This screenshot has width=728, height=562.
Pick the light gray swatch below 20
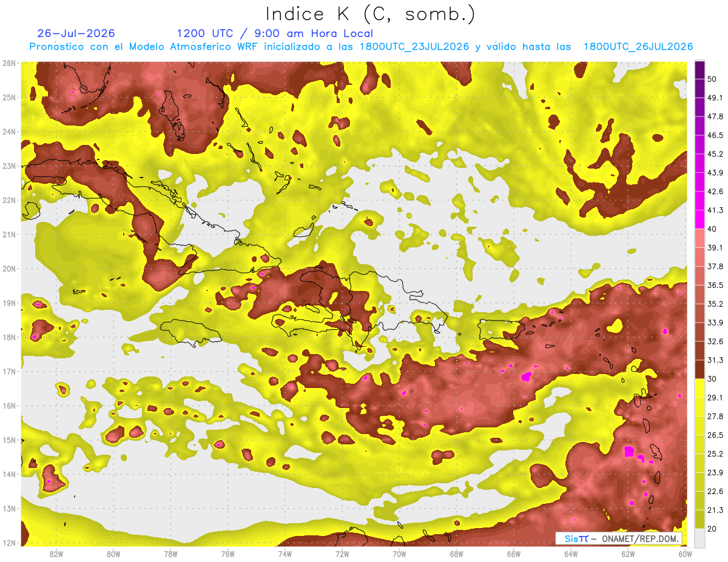pos(699,538)
